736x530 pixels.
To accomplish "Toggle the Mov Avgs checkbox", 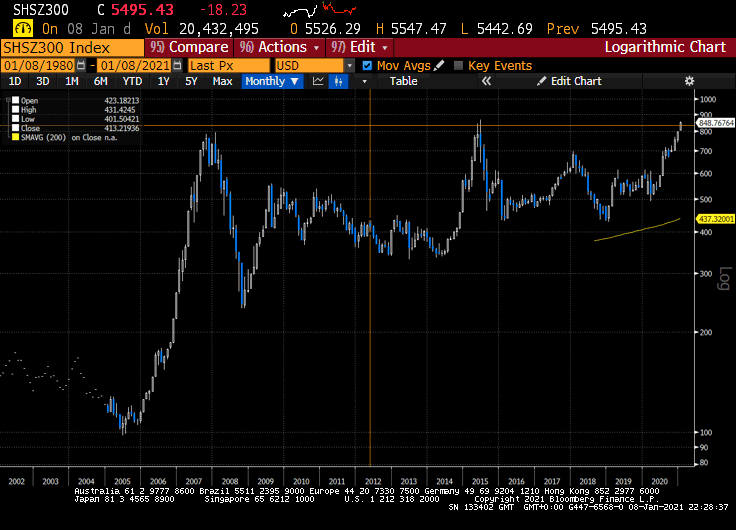I will (x=367, y=65).
